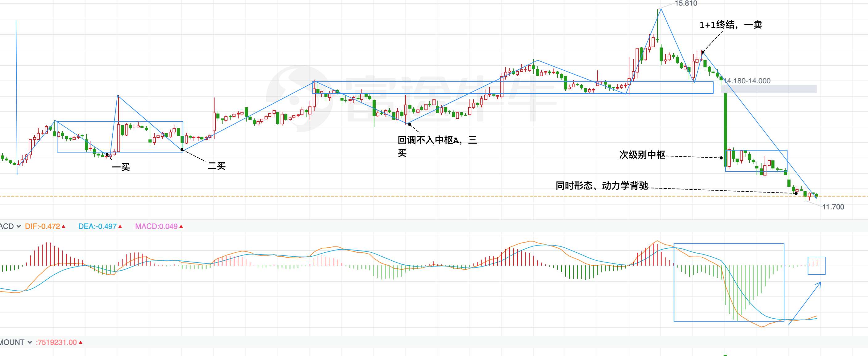868x356 pixels.
Task: Click the 次级别中枢 annotation label
Action: (642, 155)
